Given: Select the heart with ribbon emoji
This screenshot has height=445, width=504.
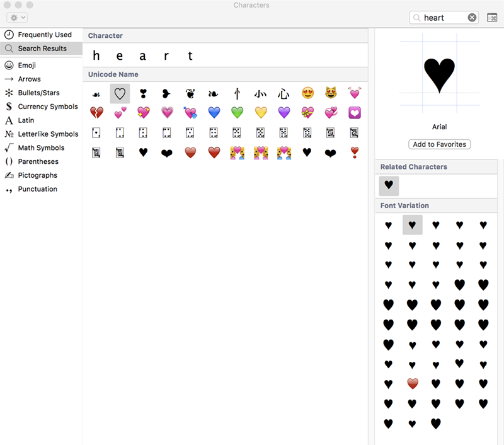Looking at the screenshot, I should coord(307,113).
